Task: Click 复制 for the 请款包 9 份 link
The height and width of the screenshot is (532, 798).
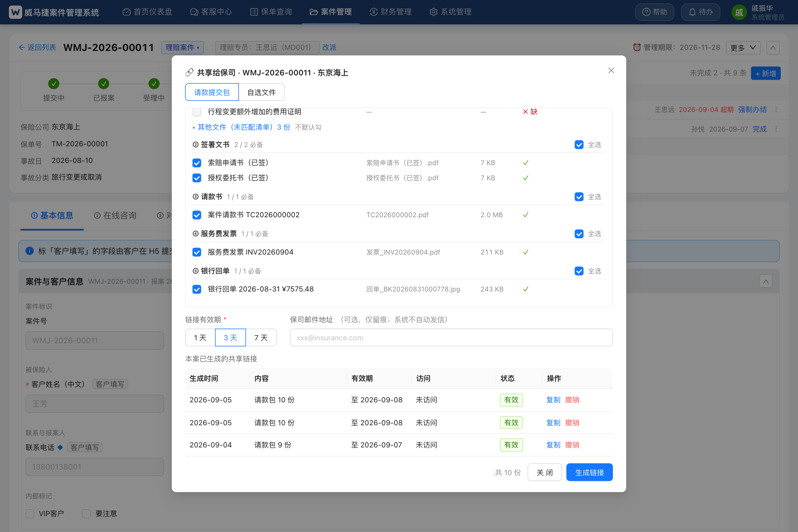Action: (x=553, y=445)
